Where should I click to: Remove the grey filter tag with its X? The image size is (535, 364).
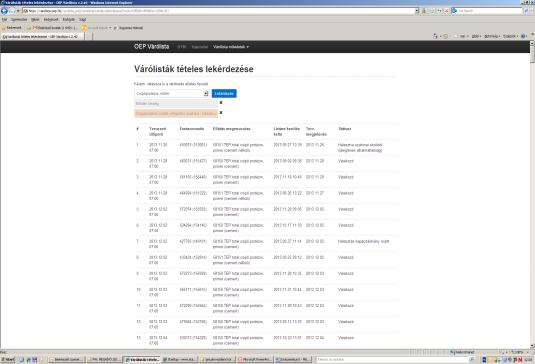tap(221, 103)
